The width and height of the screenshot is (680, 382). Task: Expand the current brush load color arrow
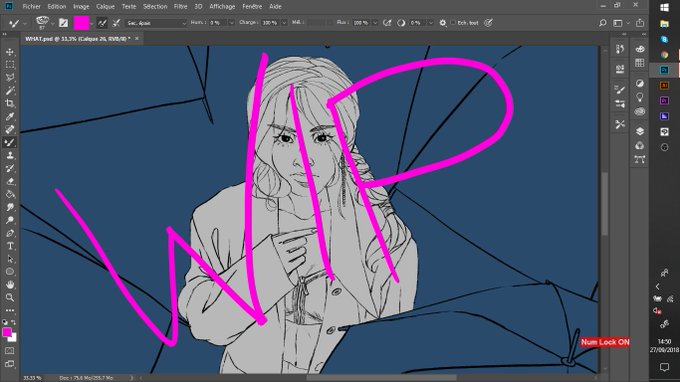pyautogui.click(x=92, y=23)
